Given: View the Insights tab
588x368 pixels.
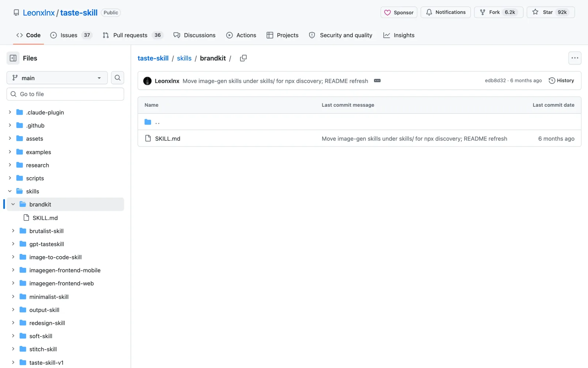Looking at the screenshot, I should coord(399,35).
